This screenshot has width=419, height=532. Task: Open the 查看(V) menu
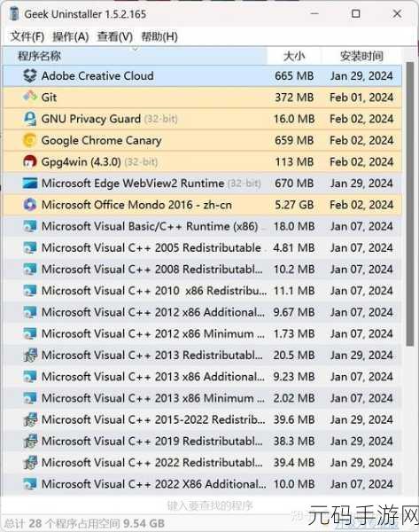114,36
